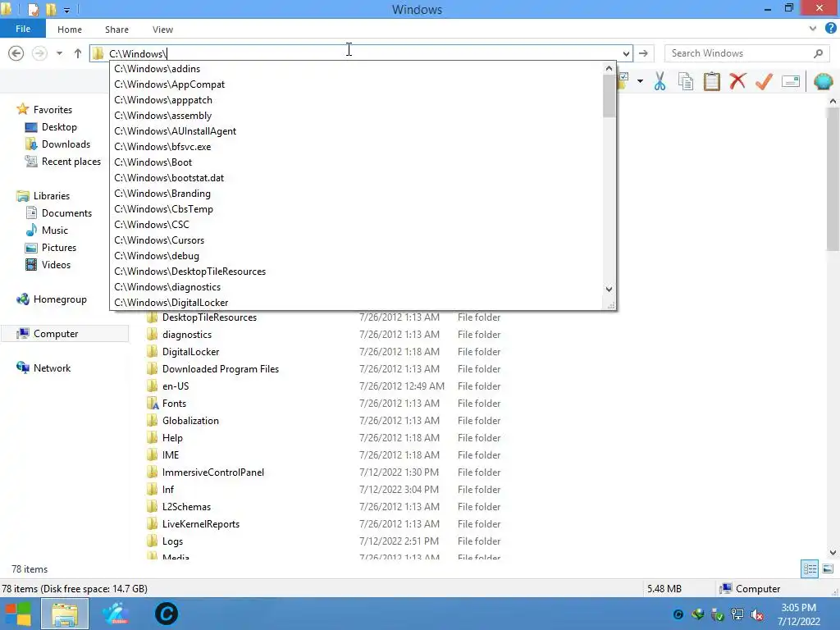Open the File menu tab

23,29
